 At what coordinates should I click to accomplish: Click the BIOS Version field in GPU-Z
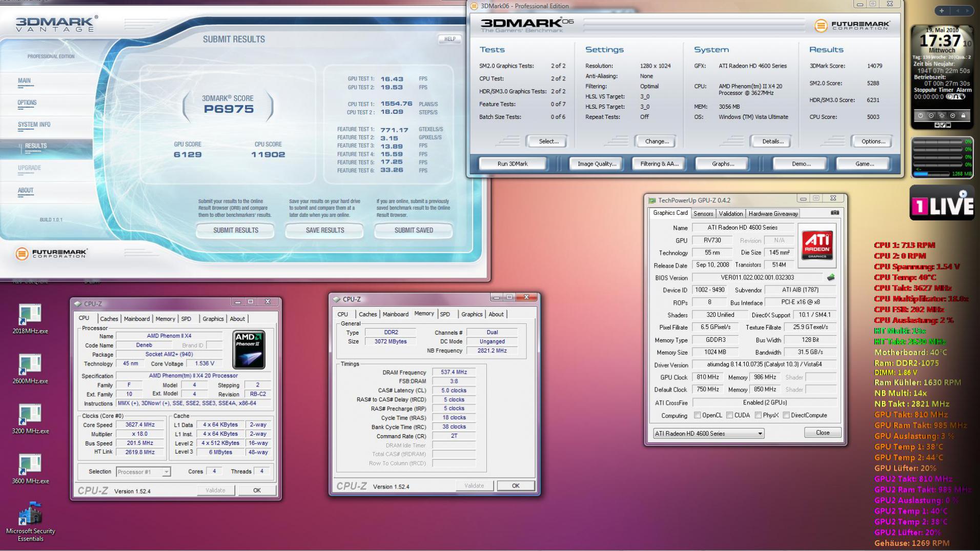[757, 278]
